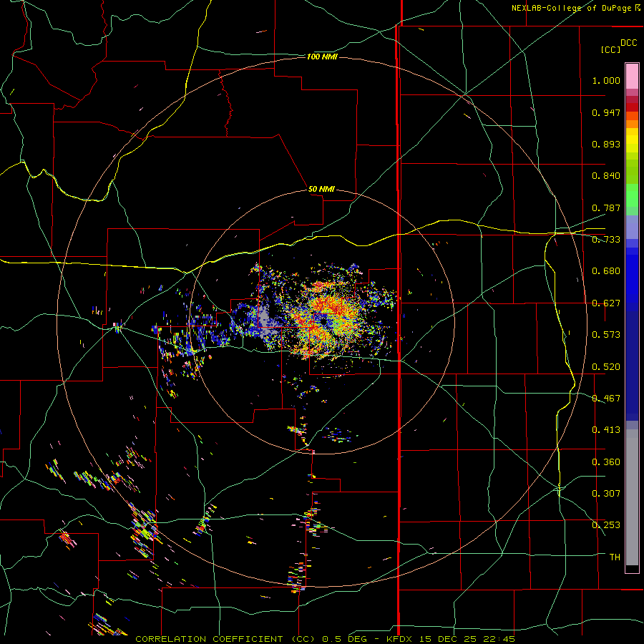Click the 0.413 scale value
This screenshot has height=644, width=644.
pyautogui.click(x=606, y=430)
